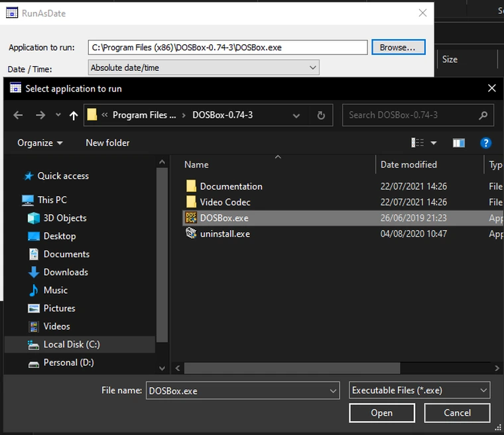Click the Open button
The width and height of the screenshot is (504, 435).
pyautogui.click(x=382, y=413)
